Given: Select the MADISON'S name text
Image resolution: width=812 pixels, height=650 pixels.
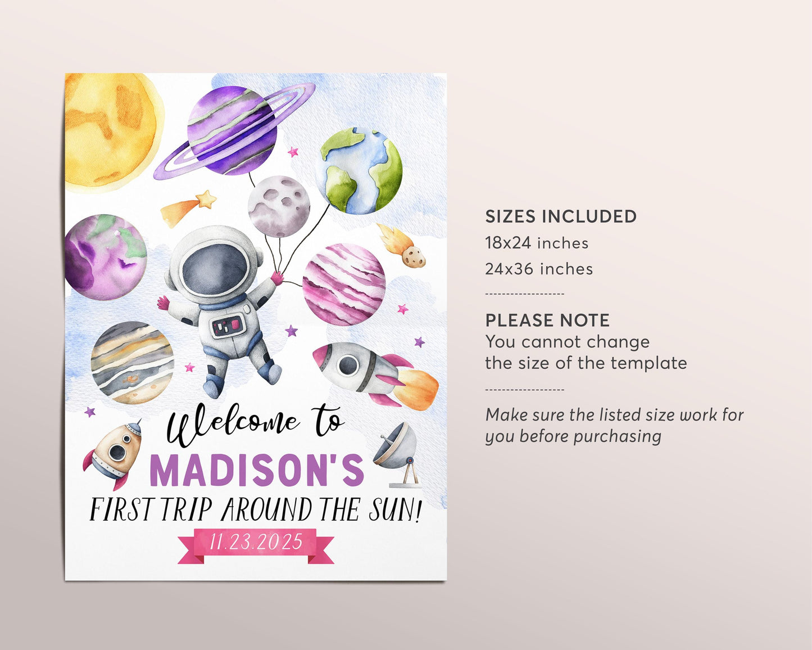Looking at the screenshot, I should (x=257, y=470).
